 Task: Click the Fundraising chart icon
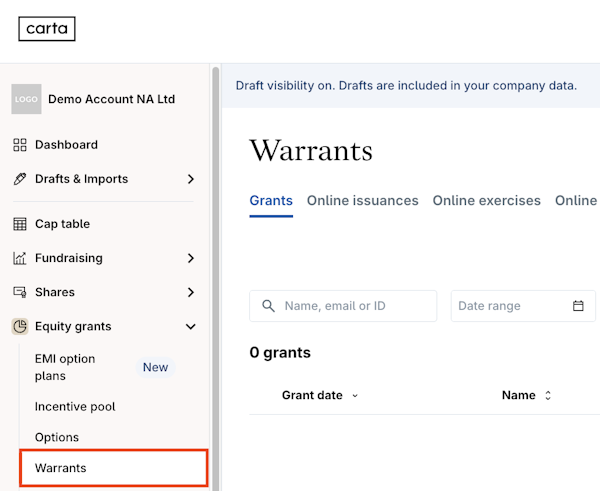(x=20, y=258)
